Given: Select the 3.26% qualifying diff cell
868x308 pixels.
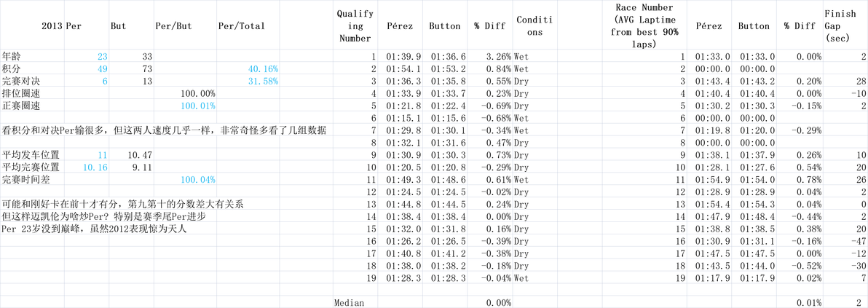Looking at the screenshot, I should [491, 57].
